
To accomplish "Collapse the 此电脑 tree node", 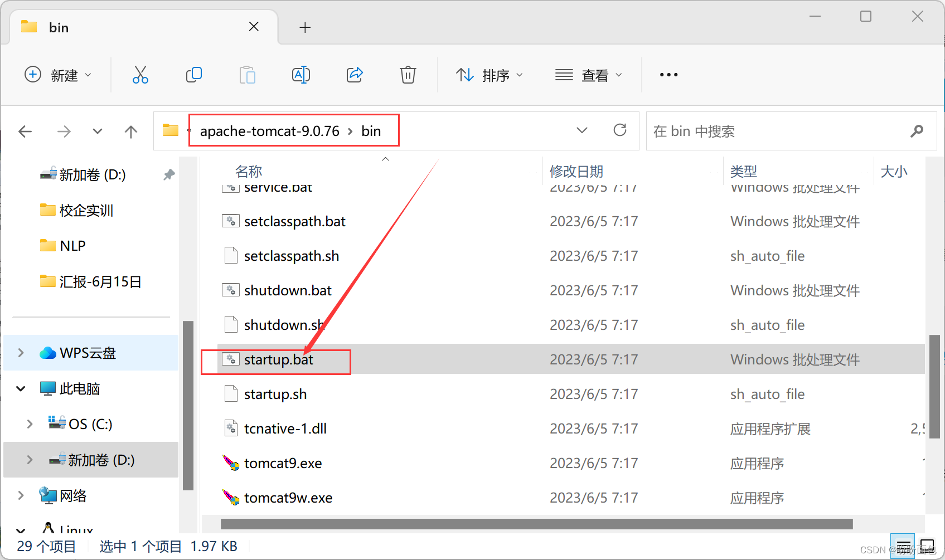I will point(21,388).
